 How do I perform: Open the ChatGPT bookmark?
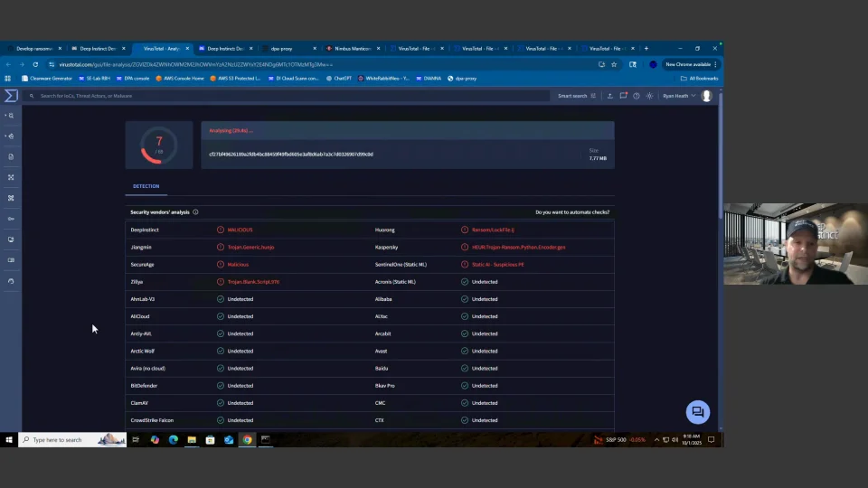(x=339, y=79)
